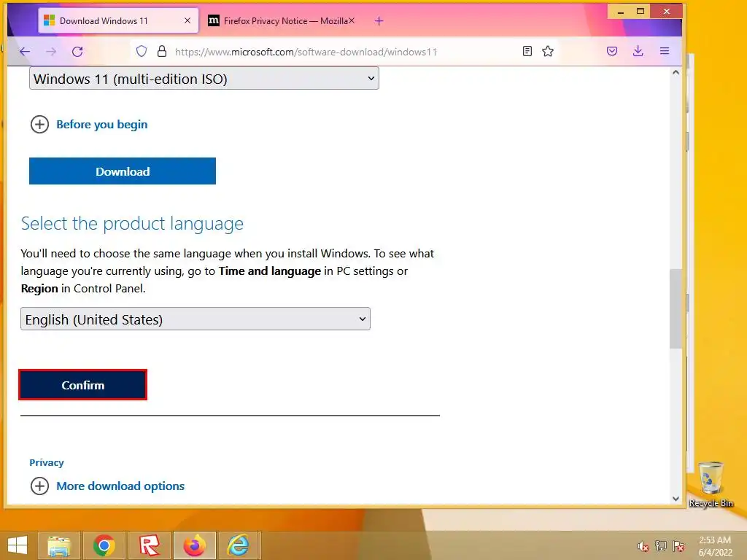The height and width of the screenshot is (560, 747).
Task: Open Recycle Bin on desktop
Action: coord(711,484)
